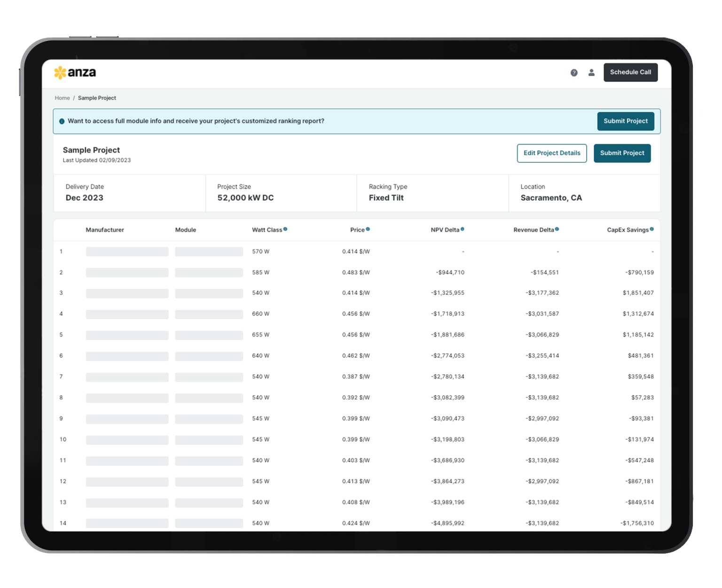
Task: Click Submit Project in the blue banner
Action: click(625, 121)
